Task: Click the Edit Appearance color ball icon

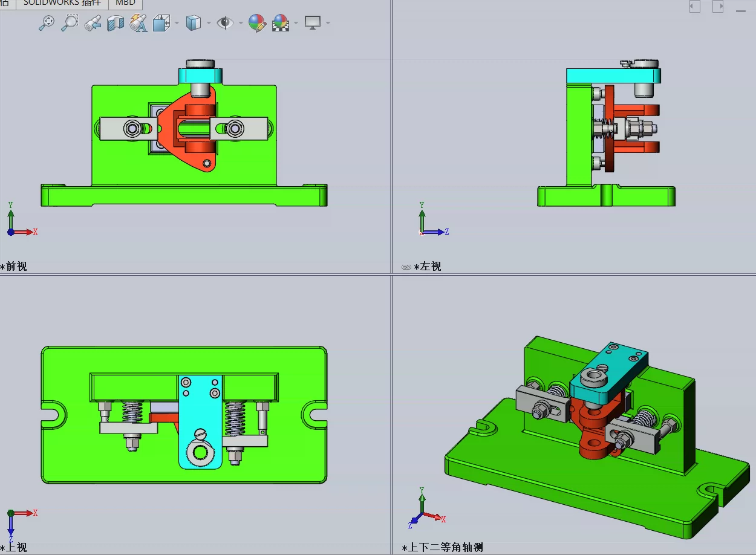Action: click(257, 23)
